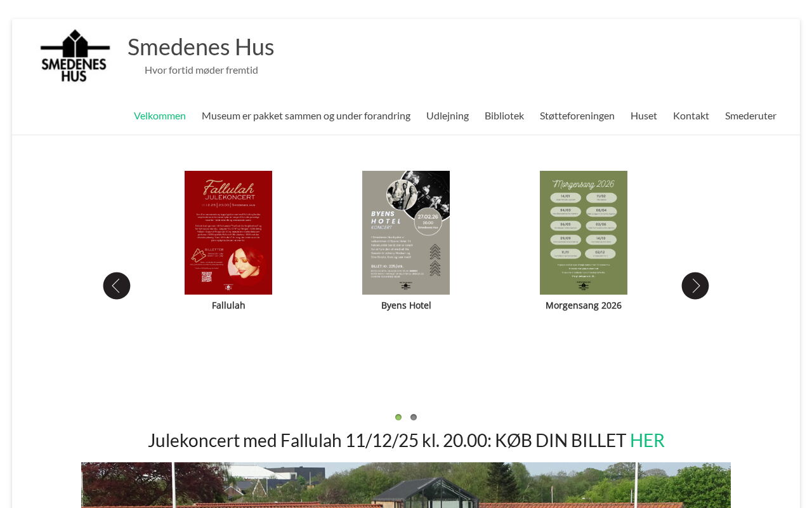
Task: Open the Bibliotek menu item
Action: pyautogui.click(x=504, y=116)
